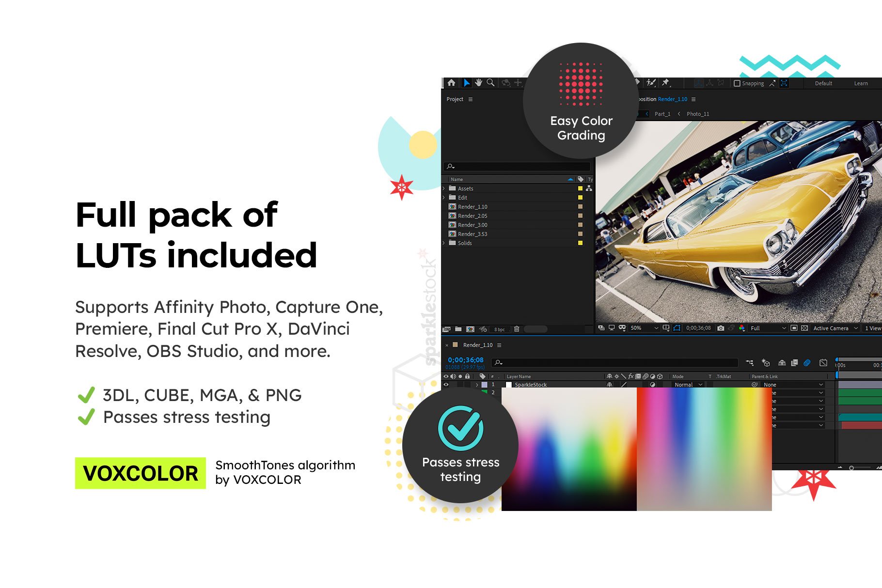The height and width of the screenshot is (588, 882).
Task: Open the Composition Render_1.10 panel menu
Action: click(x=693, y=99)
